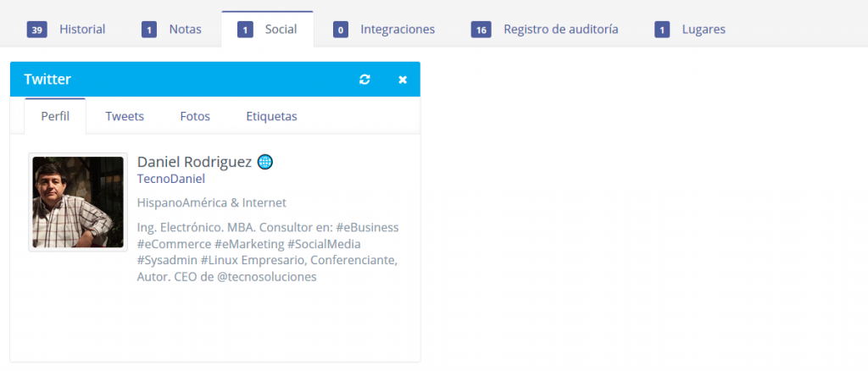Open the TecnoDaniel Twitter handle link

(x=171, y=179)
